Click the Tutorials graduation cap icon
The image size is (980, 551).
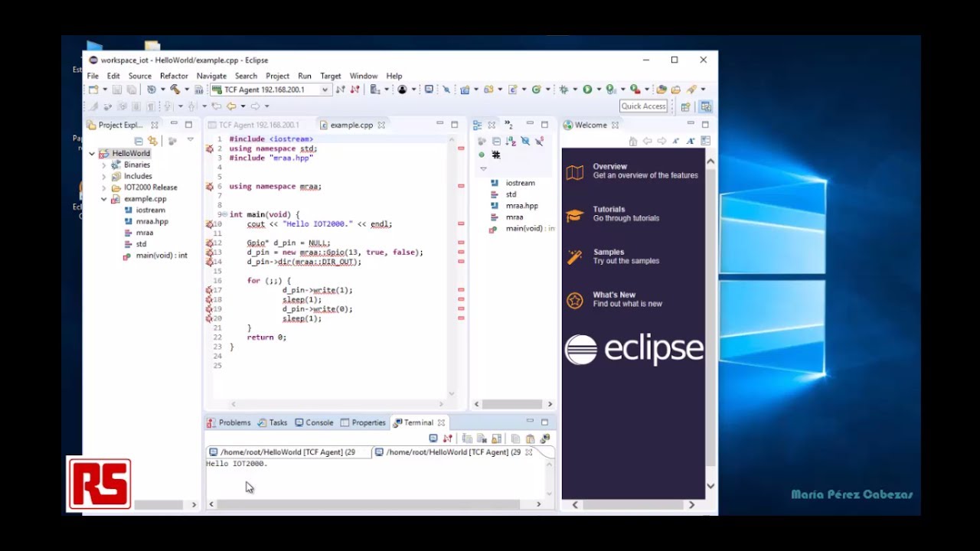click(575, 215)
